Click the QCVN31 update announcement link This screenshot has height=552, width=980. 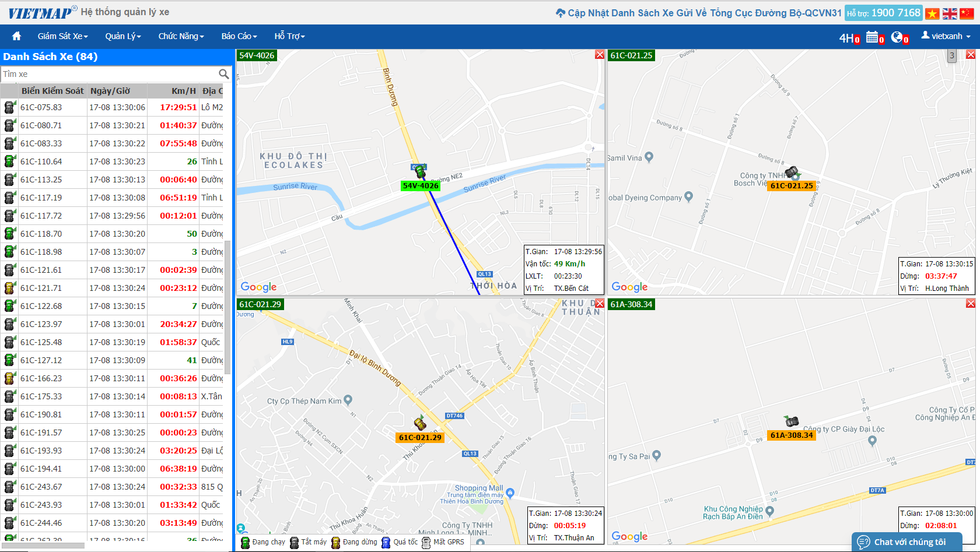click(698, 13)
